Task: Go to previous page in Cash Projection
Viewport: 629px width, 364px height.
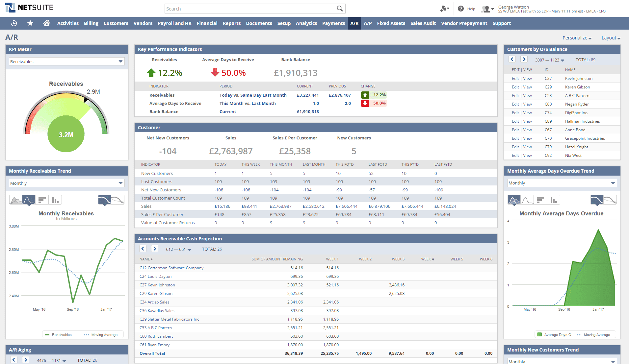Action: click(143, 249)
